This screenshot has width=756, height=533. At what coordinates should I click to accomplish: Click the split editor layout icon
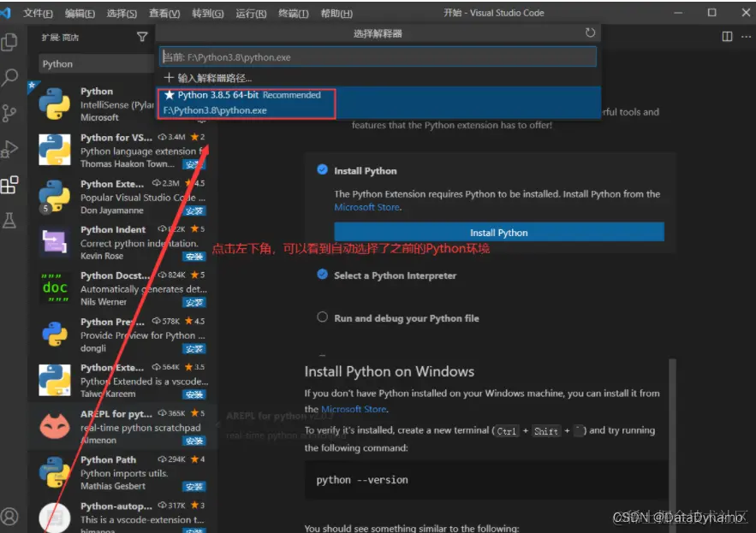tap(727, 37)
